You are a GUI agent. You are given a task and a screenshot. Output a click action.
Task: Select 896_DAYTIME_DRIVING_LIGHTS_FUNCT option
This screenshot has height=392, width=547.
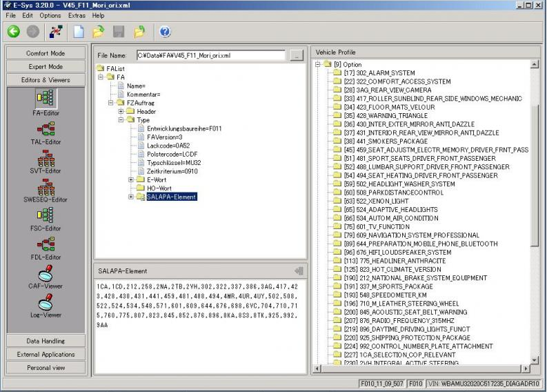point(407,329)
